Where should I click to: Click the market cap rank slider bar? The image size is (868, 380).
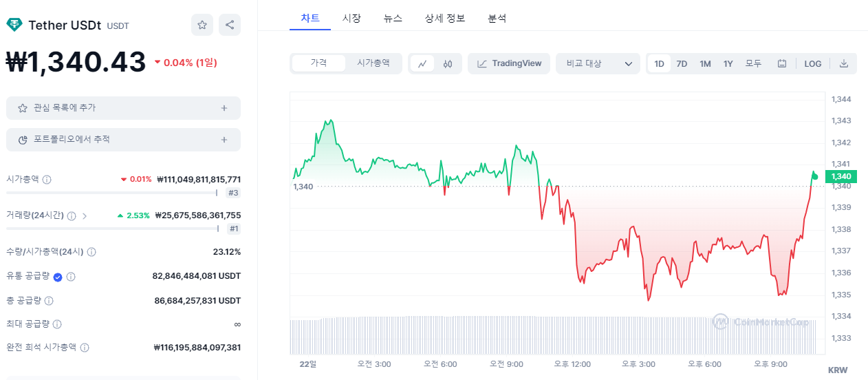(x=111, y=193)
